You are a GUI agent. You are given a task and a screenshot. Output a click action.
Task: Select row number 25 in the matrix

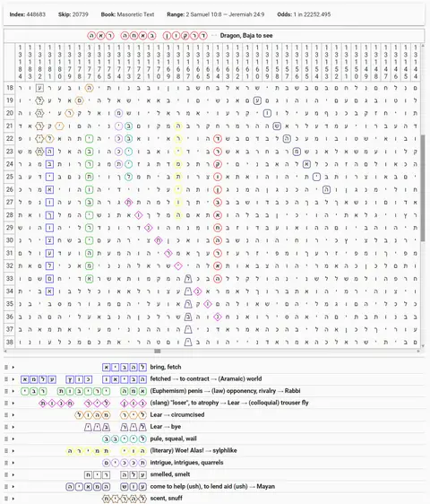coord(10,177)
